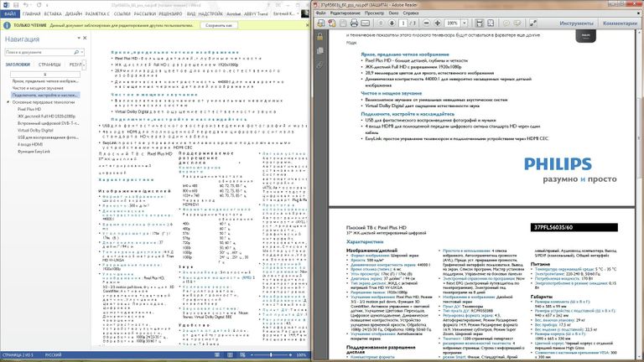Open the ССЫЛКИ ribbon tab
Viewport: 644px width, 362px height.
click(122, 14)
